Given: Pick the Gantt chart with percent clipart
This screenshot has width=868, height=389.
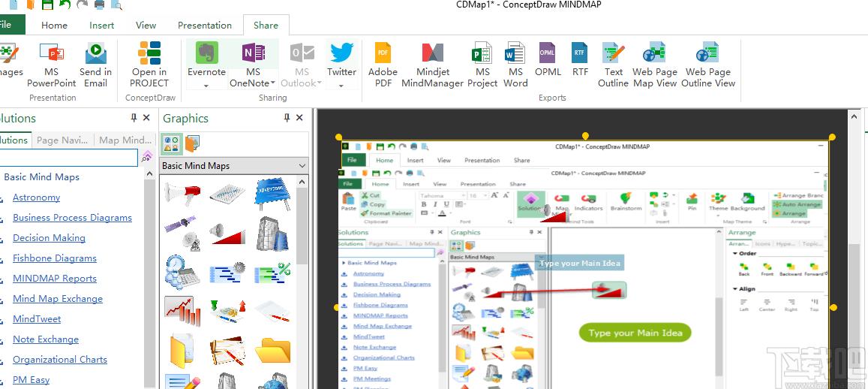Looking at the screenshot, I should point(273,273).
